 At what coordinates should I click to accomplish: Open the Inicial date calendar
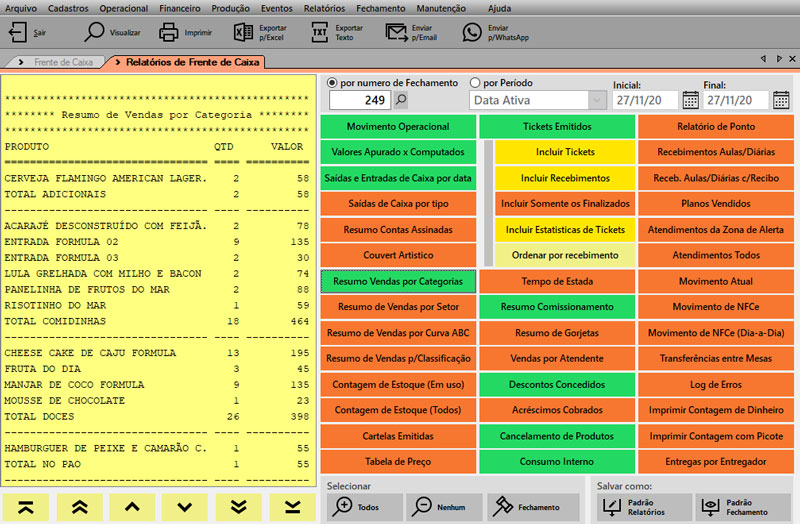coord(690,100)
